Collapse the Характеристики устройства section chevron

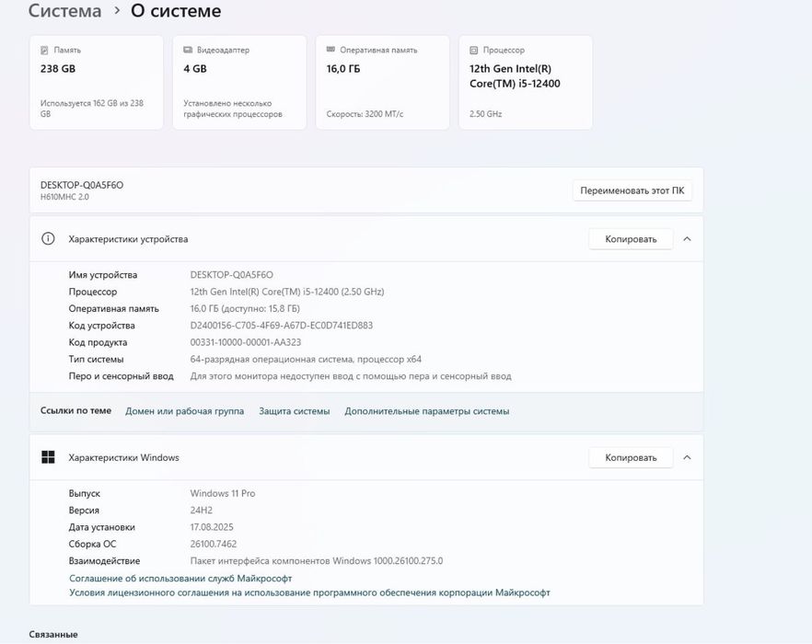pyautogui.click(x=687, y=239)
